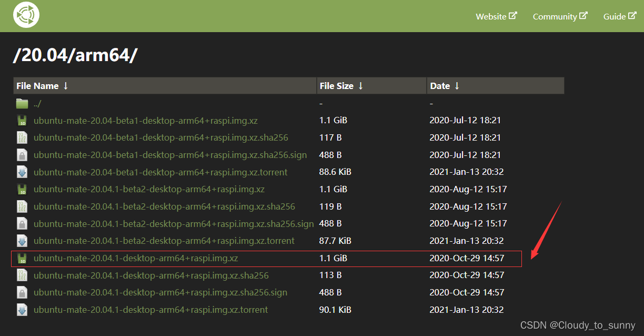
Task: Click lock icon for 20.04.1-beta2 sha256.sign
Action: click(x=22, y=224)
